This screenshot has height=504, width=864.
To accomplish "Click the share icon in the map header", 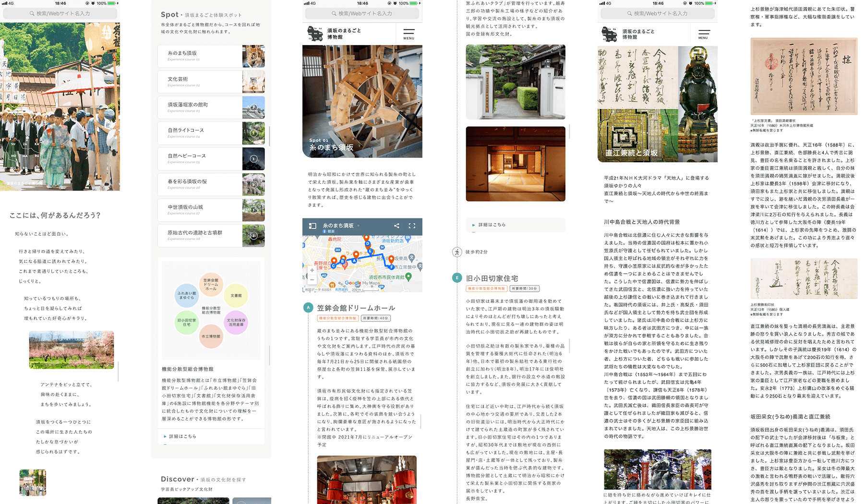I will 396,226.
